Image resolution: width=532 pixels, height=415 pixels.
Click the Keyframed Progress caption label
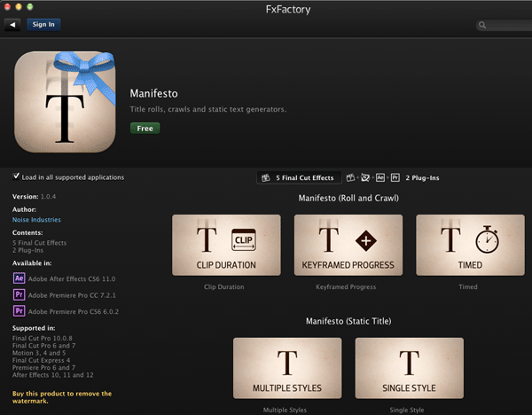click(346, 286)
